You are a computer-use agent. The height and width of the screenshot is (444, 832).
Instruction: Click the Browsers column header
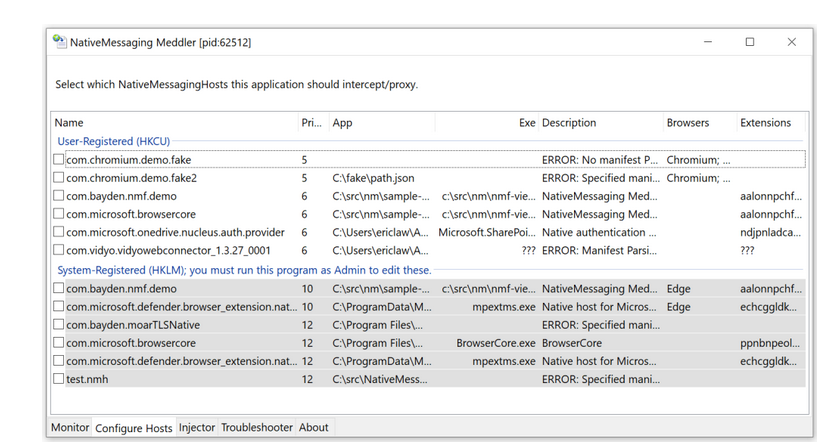[687, 123]
